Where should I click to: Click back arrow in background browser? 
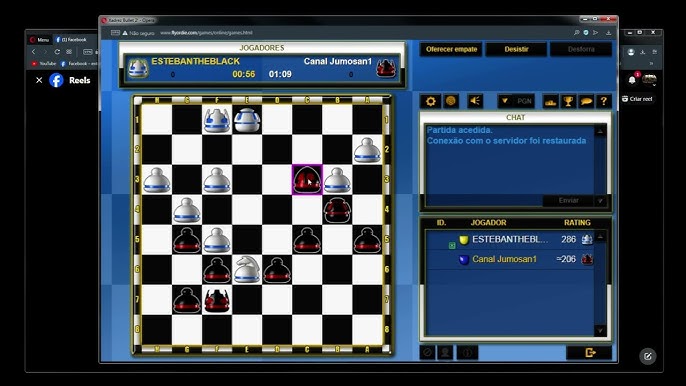[x=34, y=52]
